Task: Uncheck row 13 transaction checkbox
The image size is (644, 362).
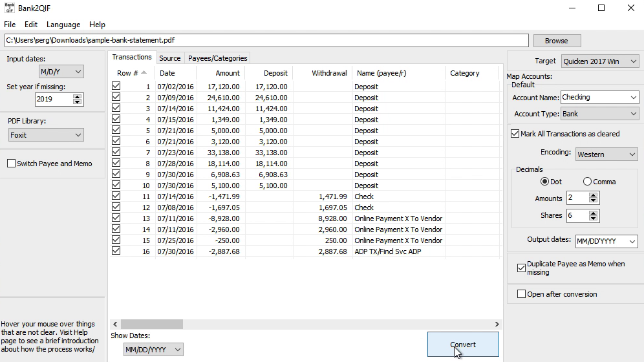Action: pos(116,218)
